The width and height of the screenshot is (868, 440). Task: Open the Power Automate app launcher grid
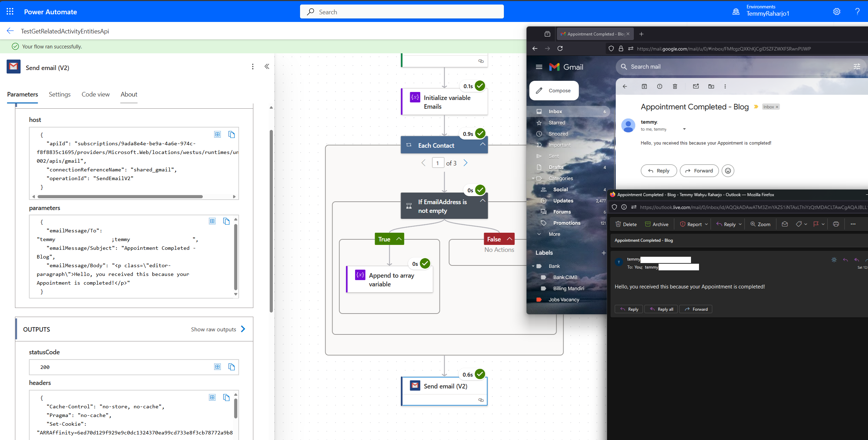tap(10, 11)
